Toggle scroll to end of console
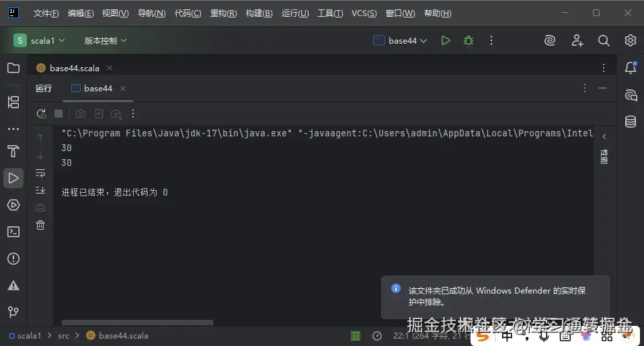This screenshot has width=644, height=346. pyautogui.click(x=40, y=190)
